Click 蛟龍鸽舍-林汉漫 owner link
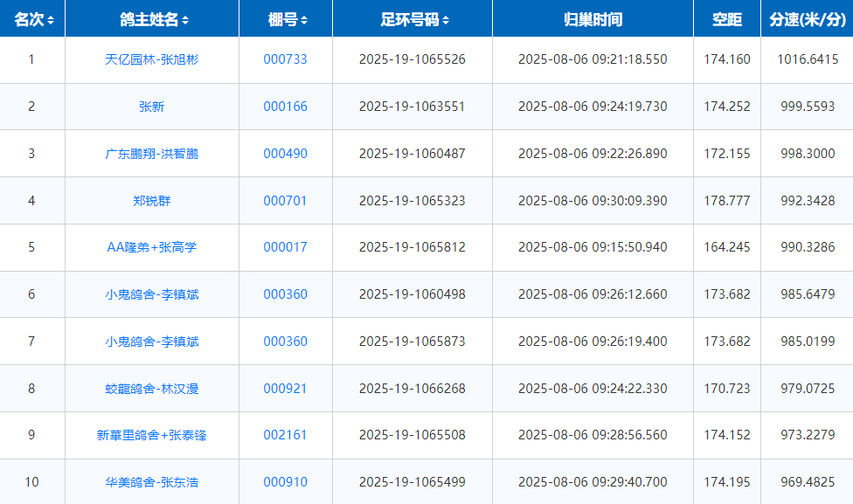 pos(151,389)
